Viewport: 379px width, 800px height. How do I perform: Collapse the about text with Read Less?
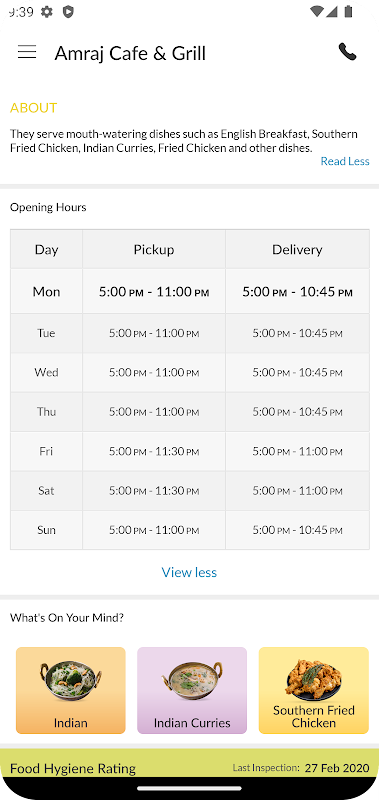point(345,161)
